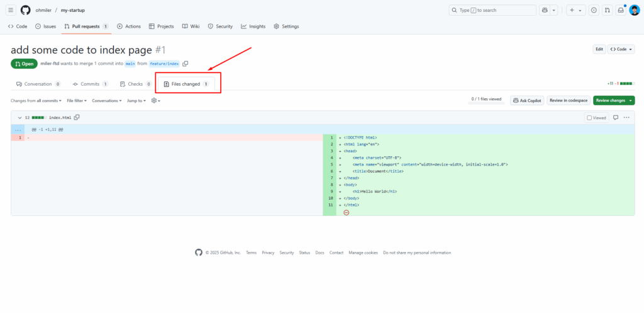Collapse the index.html diff
Image resolution: width=644 pixels, height=313 pixels.
[x=19, y=118]
